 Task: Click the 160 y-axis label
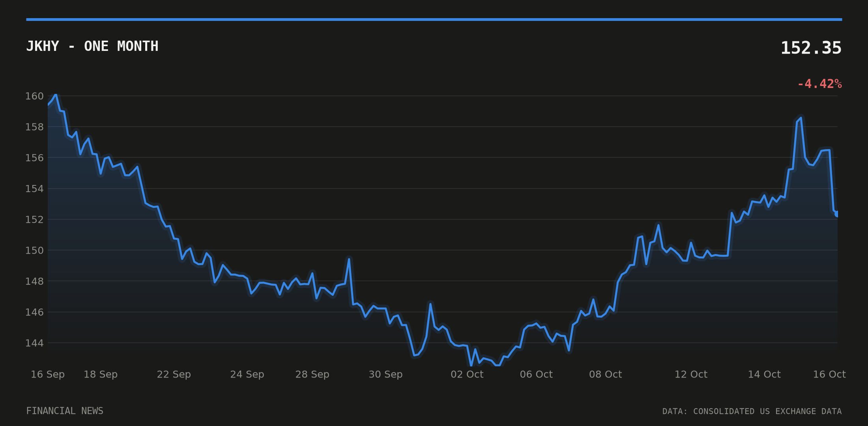click(34, 96)
